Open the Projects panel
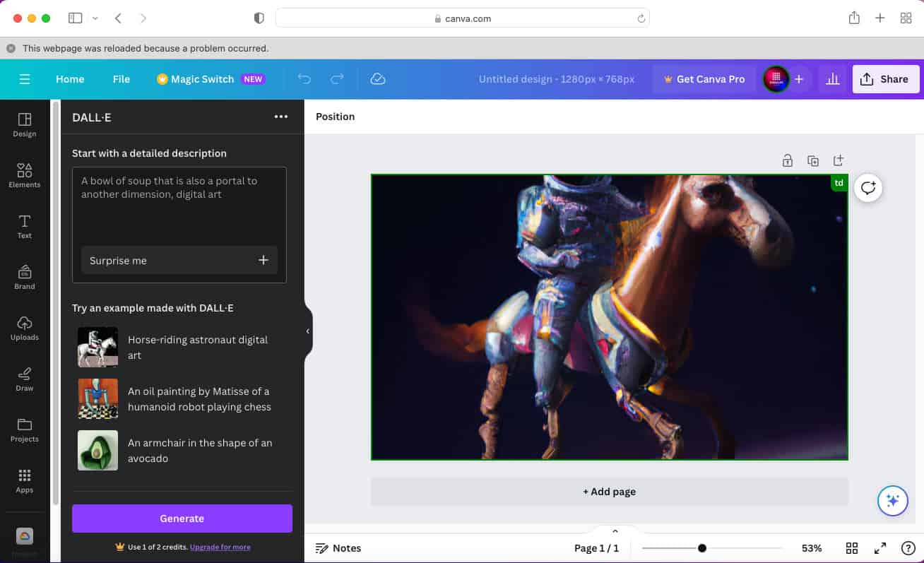 click(x=24, y=429)
